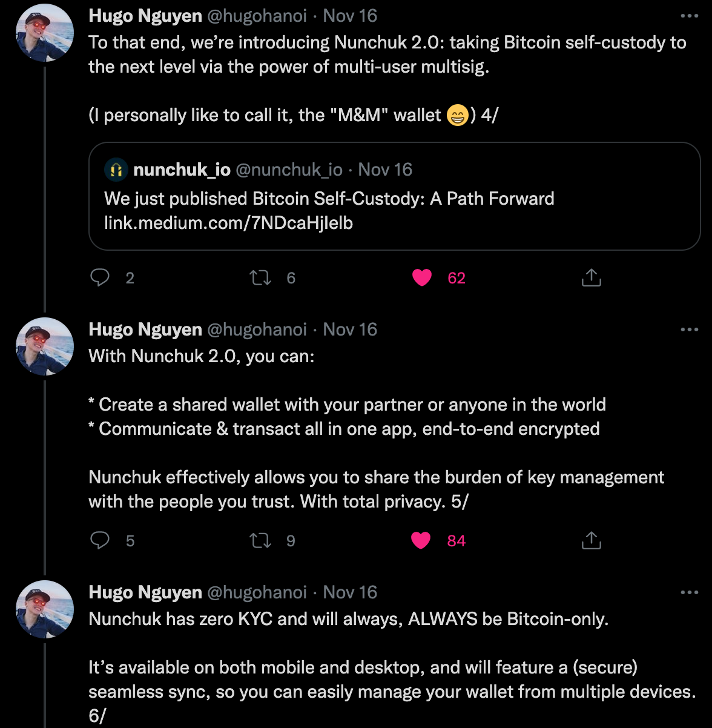Open the more options menu on the first tweet
This screenshot has height=728, width=712.
(x=690, y=17)
